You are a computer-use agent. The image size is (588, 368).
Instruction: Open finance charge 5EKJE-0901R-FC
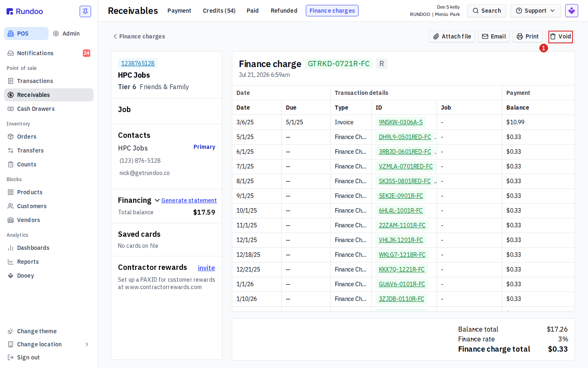[x=401, y=196]
